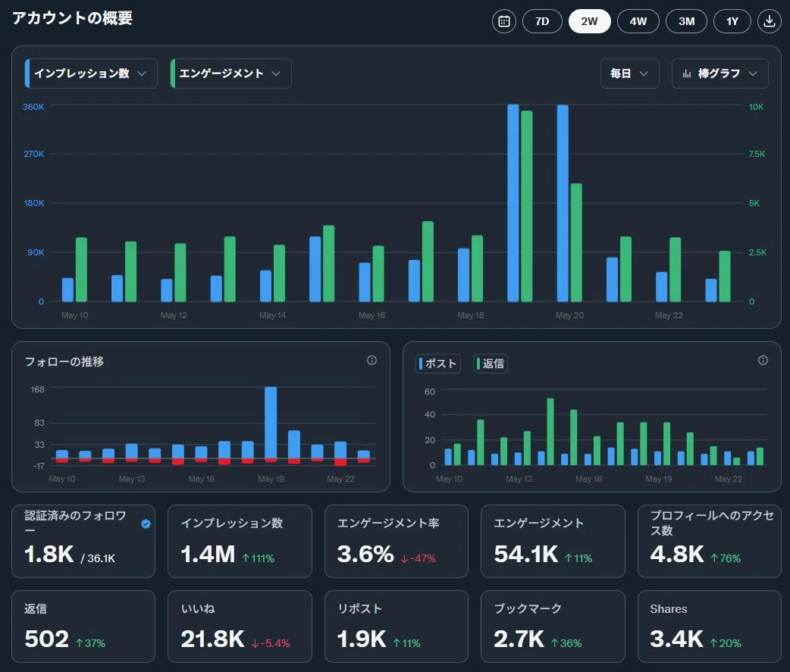
Task: Click info icon in フォローの推移 panel
Action: [371, 361]
